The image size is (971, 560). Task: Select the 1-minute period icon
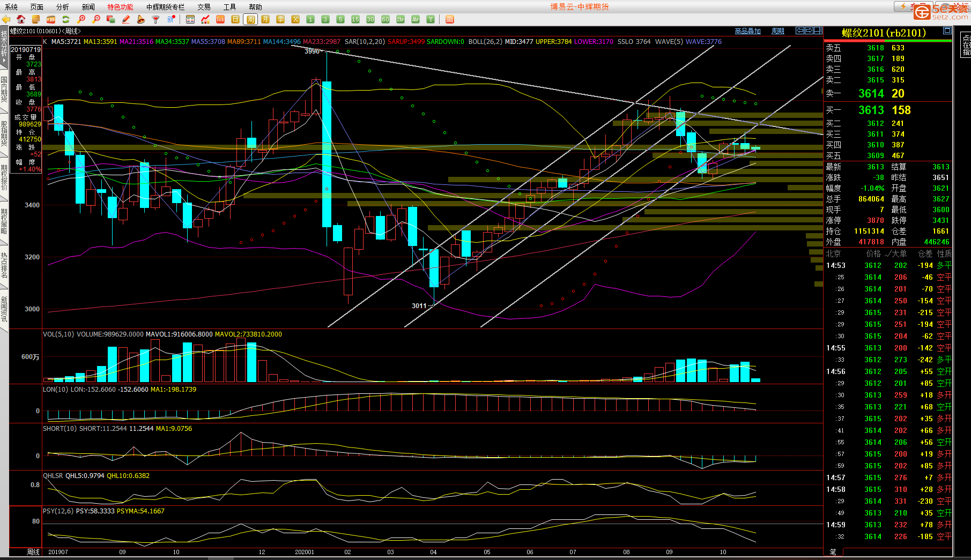coord(310,19)
